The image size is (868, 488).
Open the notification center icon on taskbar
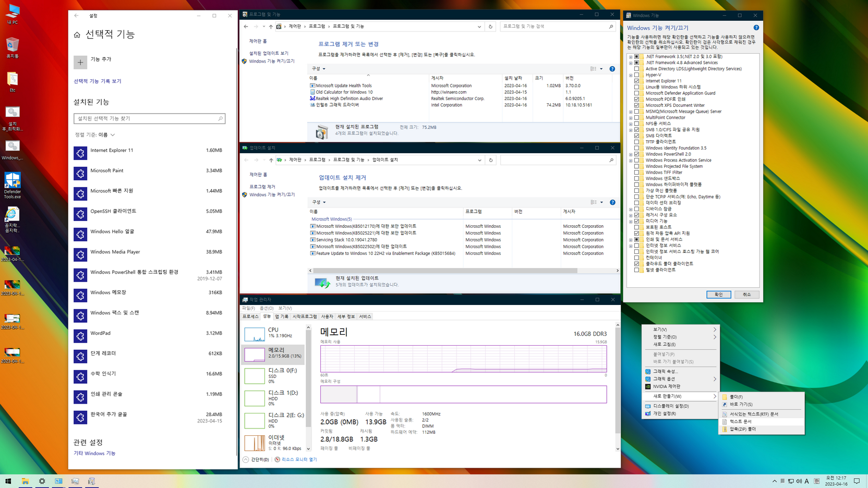tap(857, 481)
